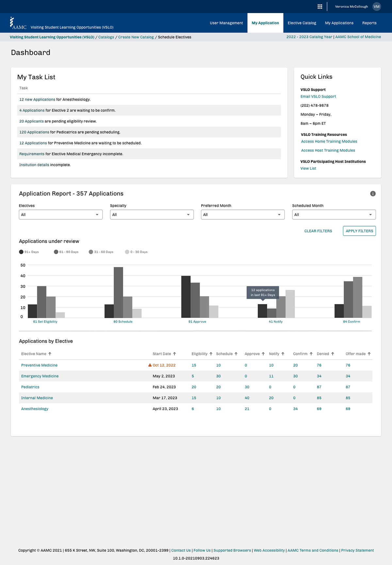Sort by Approve column arrow
392x565 pixels.
263,354
